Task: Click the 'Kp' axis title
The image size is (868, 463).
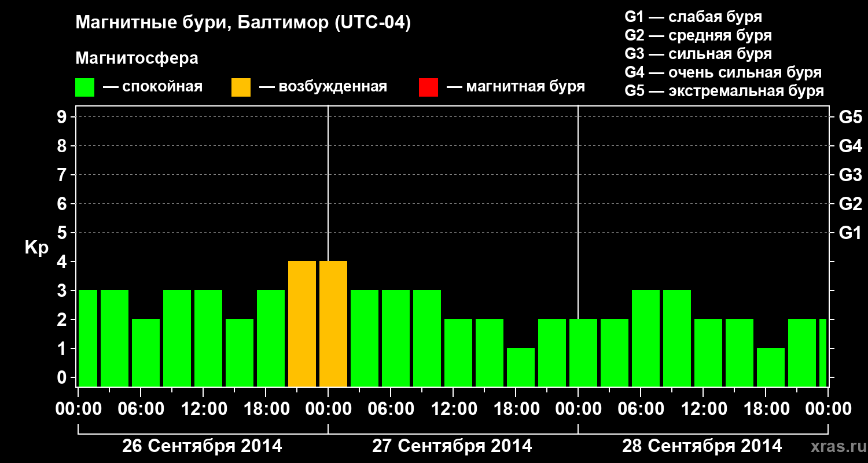Action: tap(36, 248)
